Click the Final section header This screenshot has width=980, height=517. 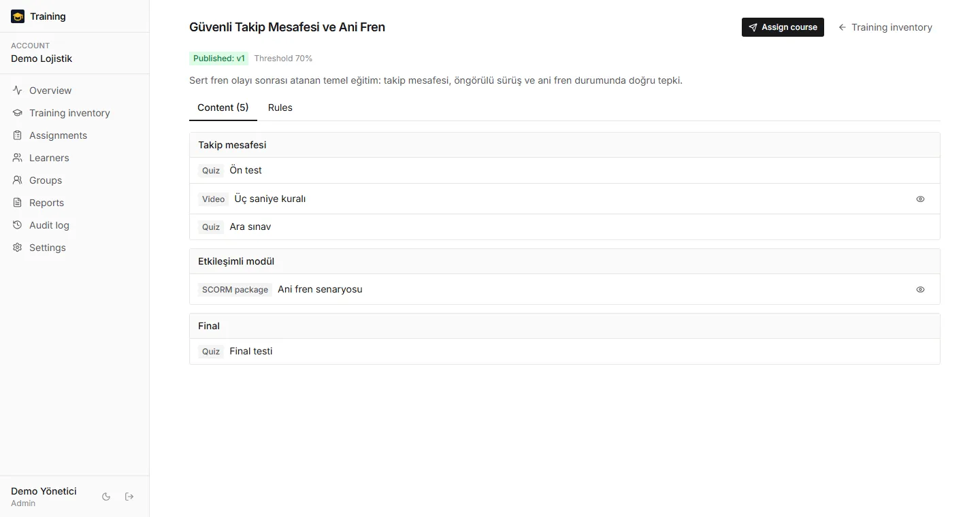[x=565, y=326]
